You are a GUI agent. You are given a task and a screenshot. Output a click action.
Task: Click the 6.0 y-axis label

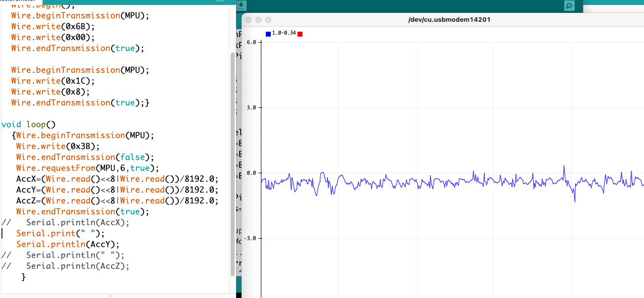250,42
